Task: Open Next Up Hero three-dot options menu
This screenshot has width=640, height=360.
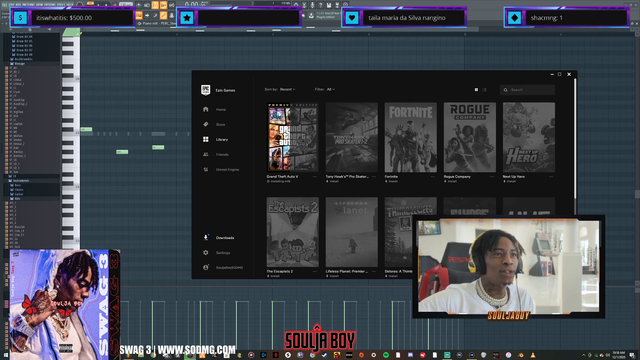Action: tap(551, 177)
